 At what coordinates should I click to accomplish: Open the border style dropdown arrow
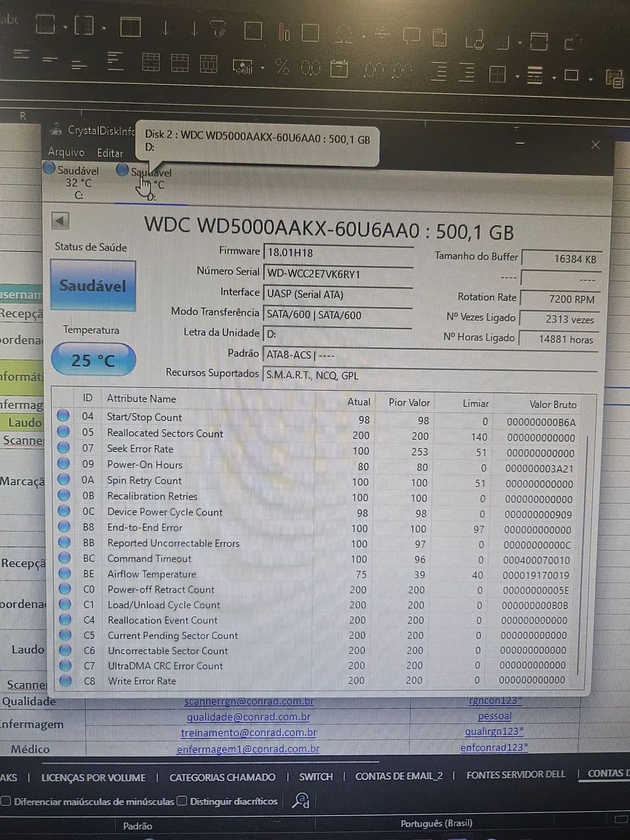(x=554, y=78)
